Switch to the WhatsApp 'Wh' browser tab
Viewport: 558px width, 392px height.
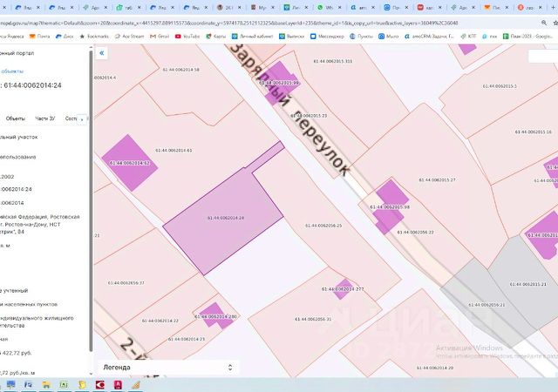tap(329, 7)
